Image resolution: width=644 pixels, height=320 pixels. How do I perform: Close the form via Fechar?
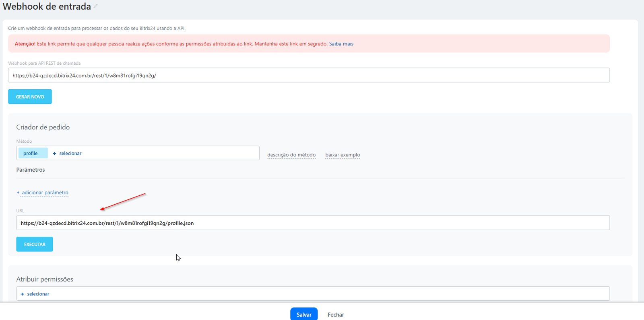[336, 314]
